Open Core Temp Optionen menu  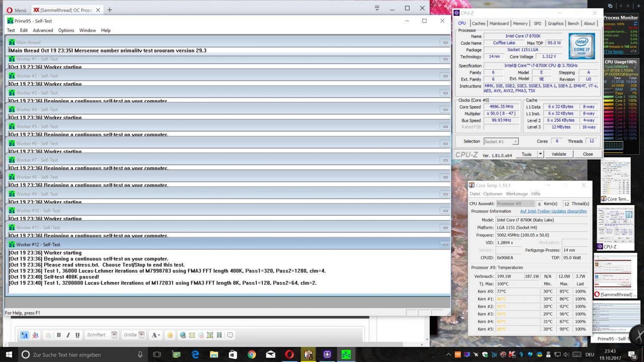pyautogui.click(x=493, y=194)
